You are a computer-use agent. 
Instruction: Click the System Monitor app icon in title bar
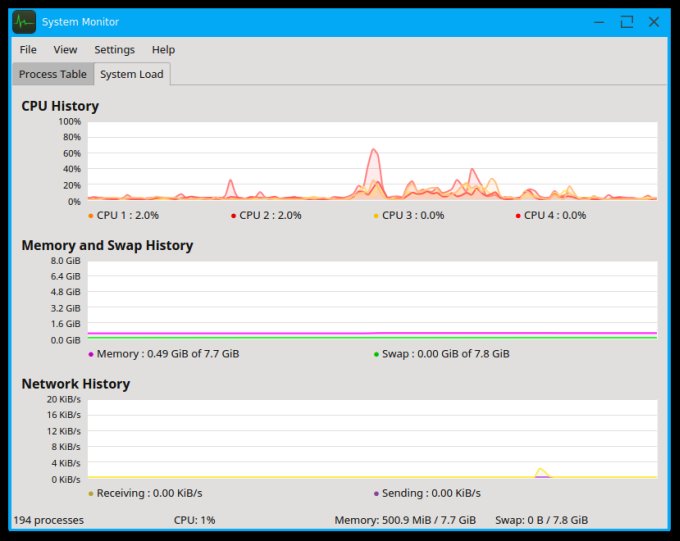(24, 22)
